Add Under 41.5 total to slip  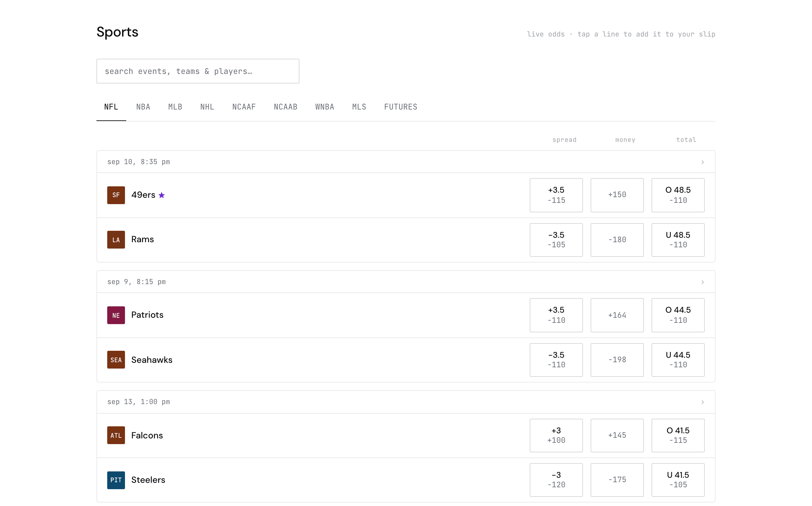tap(678, 480)
